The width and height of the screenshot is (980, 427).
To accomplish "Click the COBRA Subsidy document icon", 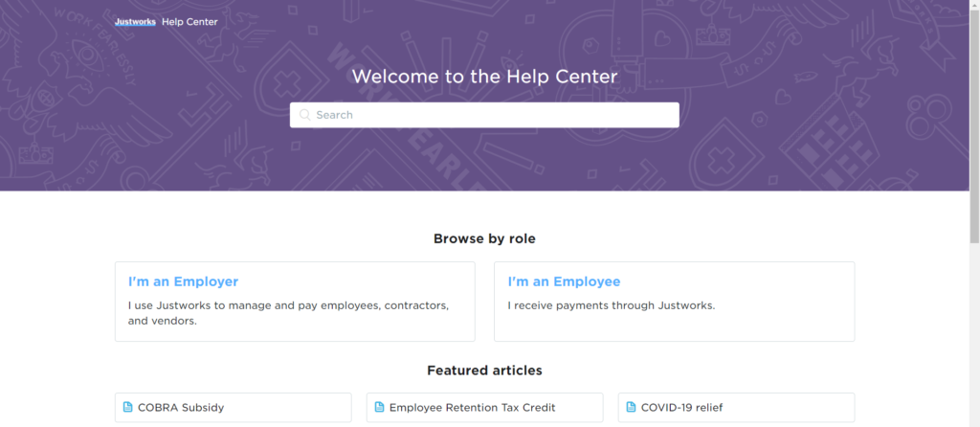I will [x=128, y=407].
